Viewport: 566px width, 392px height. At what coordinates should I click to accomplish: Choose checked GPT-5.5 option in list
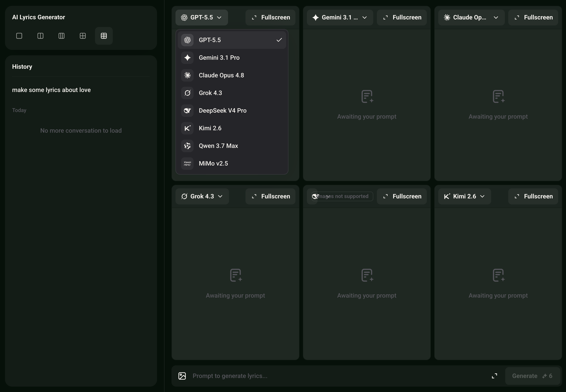232,40
